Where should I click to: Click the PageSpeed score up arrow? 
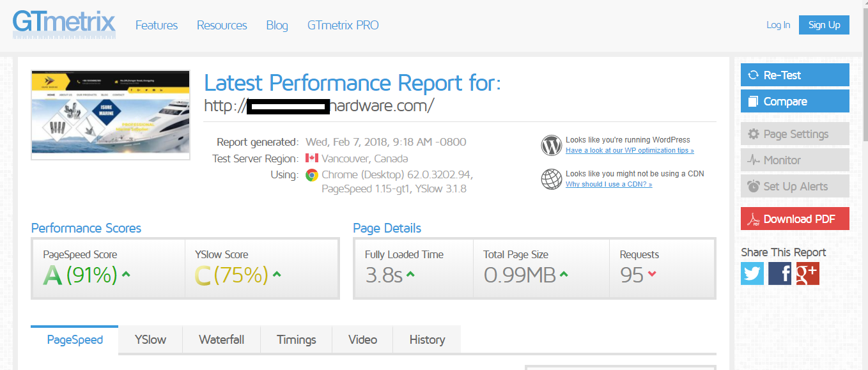pos(126,275)
